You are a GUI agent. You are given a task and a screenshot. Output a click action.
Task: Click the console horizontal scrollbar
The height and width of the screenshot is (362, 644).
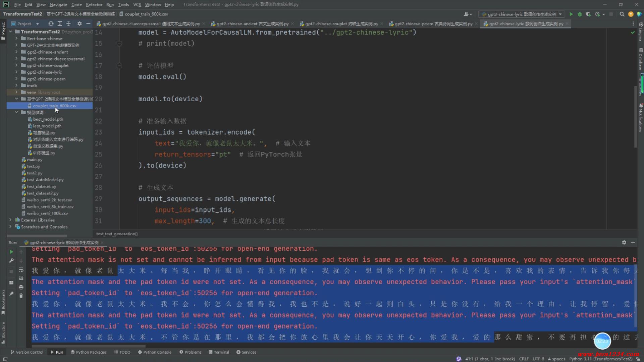click(x=89, y=346)
